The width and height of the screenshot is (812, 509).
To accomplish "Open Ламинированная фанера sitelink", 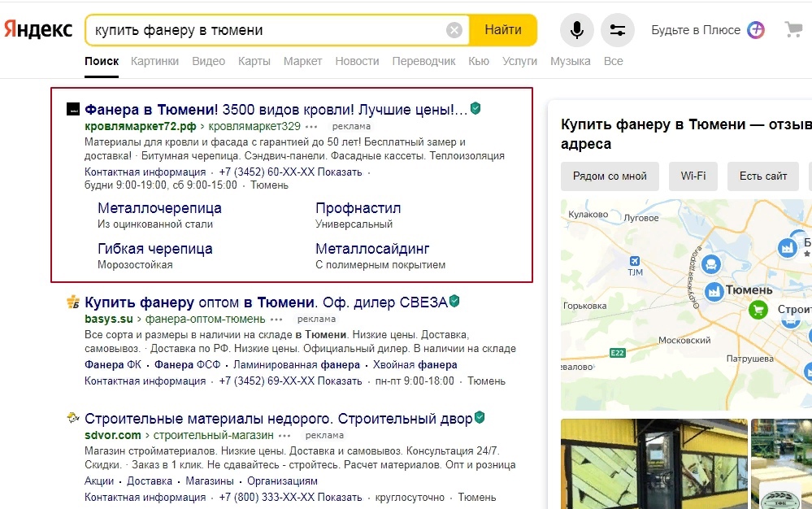I will click(296, 364).
